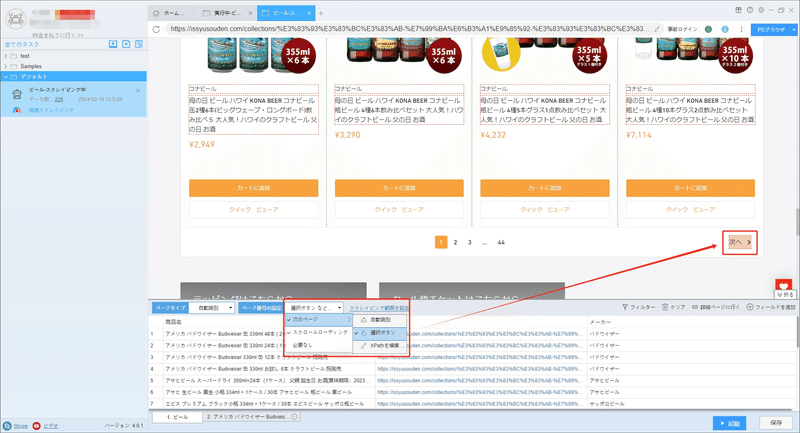The height and width of the screenshot is (433, 800).
Task: Click the スクレイピング範囲を設定 link
Action: coord(379,308)
